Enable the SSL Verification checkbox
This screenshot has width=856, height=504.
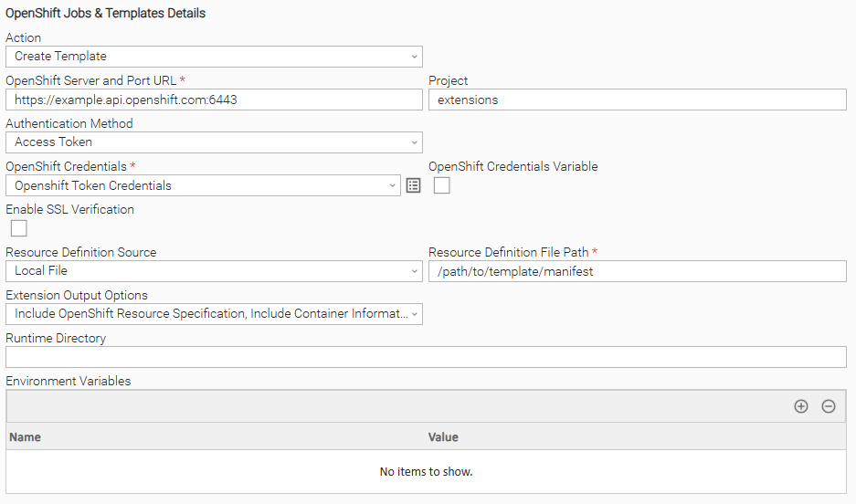click(18, 228)
